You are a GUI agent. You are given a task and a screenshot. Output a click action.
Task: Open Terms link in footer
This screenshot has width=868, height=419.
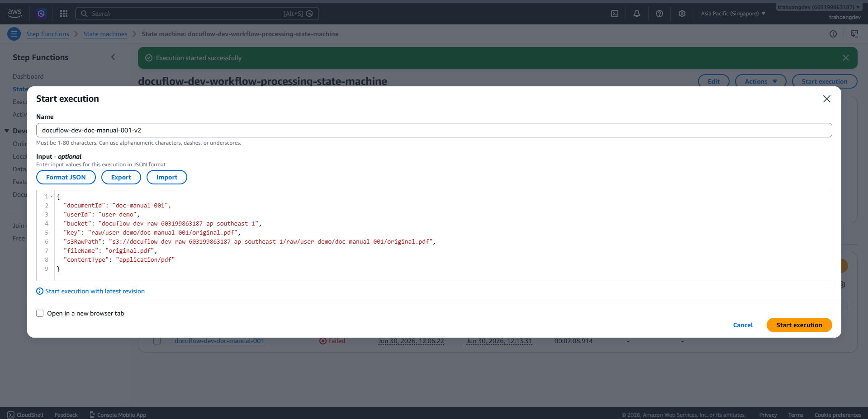point(796,414)
